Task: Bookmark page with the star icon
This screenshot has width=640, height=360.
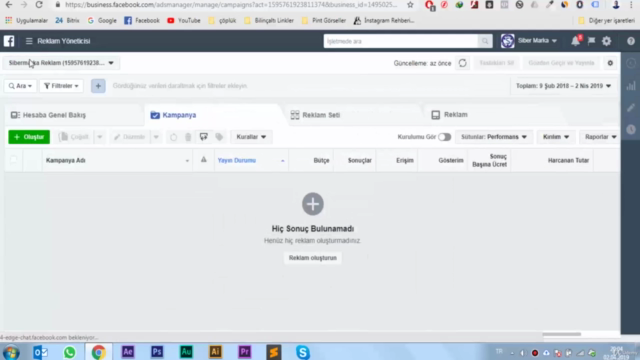Action: tap(410, 5)
